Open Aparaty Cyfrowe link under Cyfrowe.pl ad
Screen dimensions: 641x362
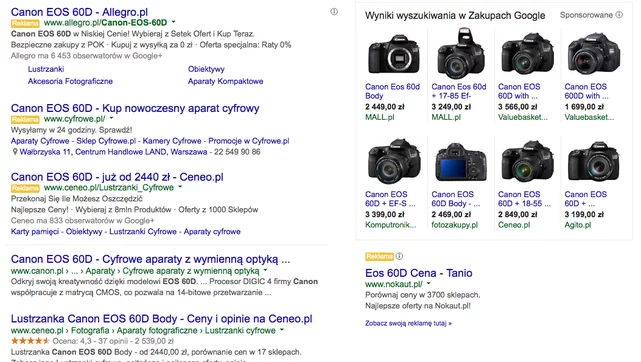[40, 141]
